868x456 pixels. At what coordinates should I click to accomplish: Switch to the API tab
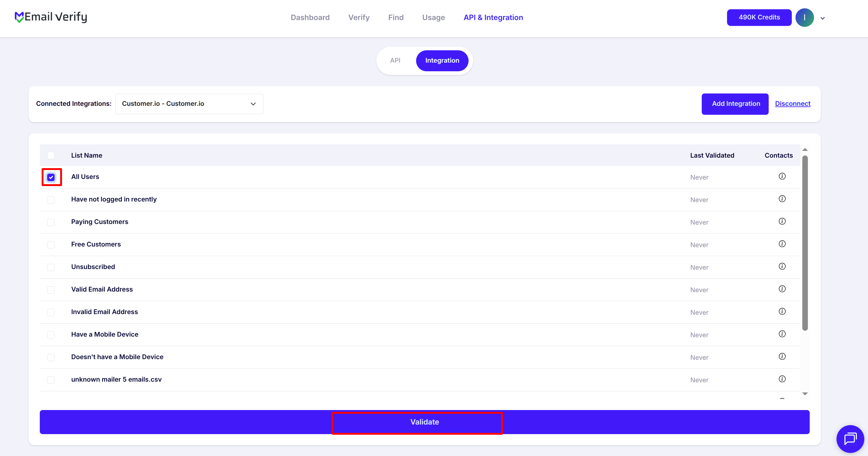click(x=395, y=61)
